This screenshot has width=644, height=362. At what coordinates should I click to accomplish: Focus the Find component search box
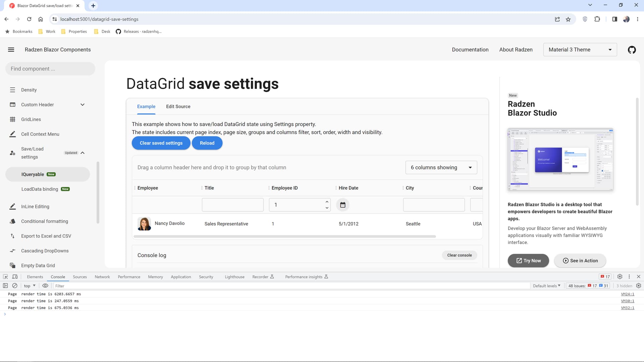pos(50,69)
